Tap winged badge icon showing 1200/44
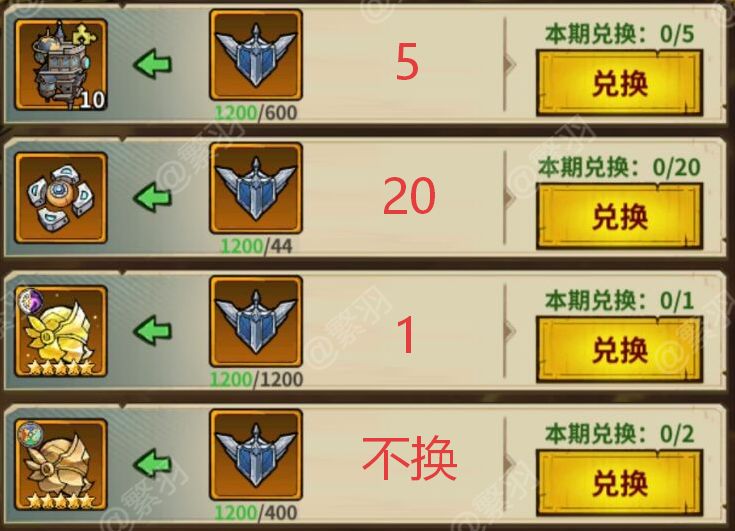735x531 pixels. [x=256, y=188]
